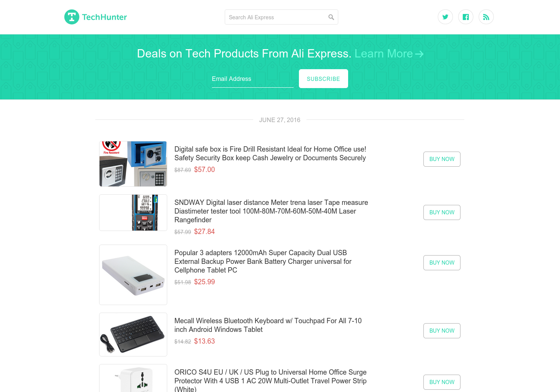Open the Bluetooth keyboard thumbnail
This screenshot has width=560, height=392.
[133, 335]
